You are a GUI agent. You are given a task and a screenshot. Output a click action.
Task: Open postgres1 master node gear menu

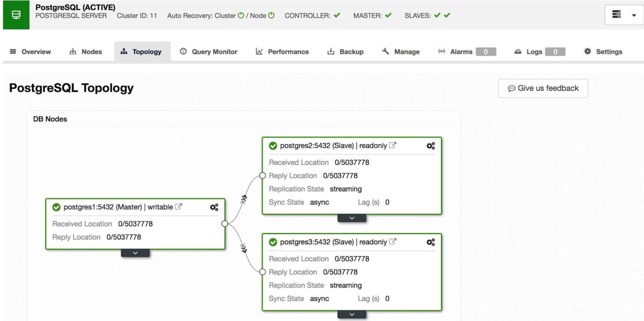[x=214, y=207]
